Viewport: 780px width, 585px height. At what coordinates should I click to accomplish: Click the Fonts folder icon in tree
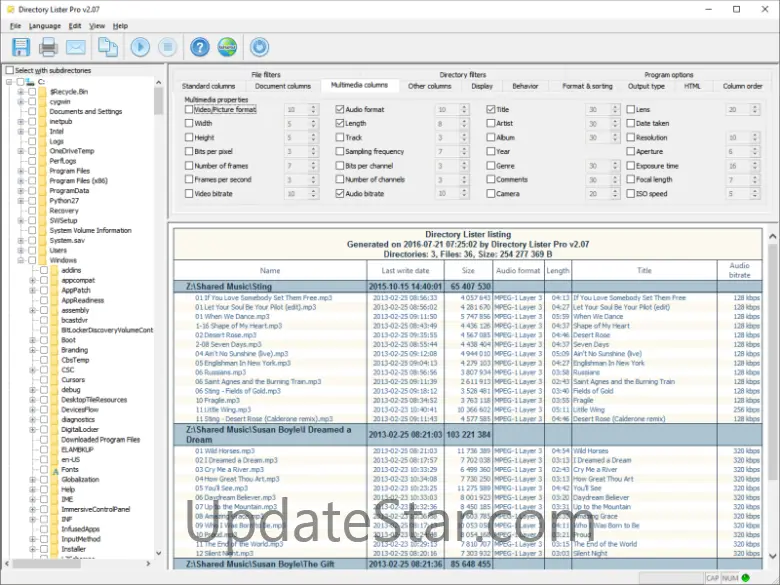[x=55, y=470]
